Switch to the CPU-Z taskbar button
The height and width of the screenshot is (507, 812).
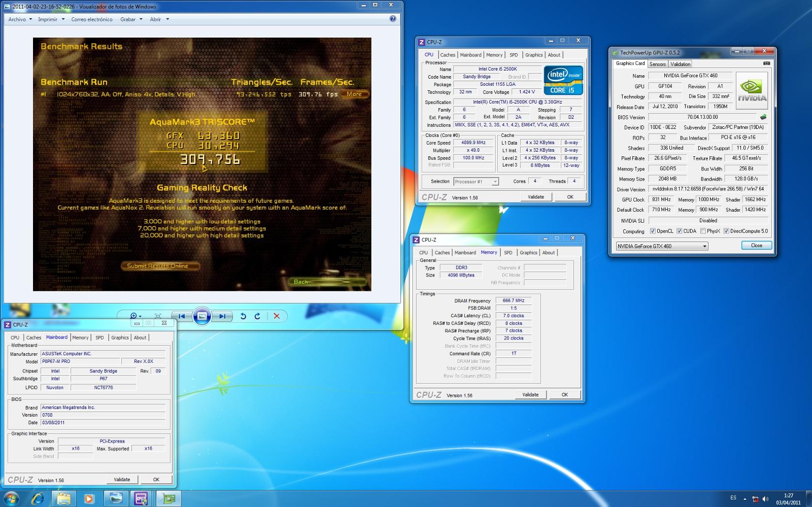(142, 499)
